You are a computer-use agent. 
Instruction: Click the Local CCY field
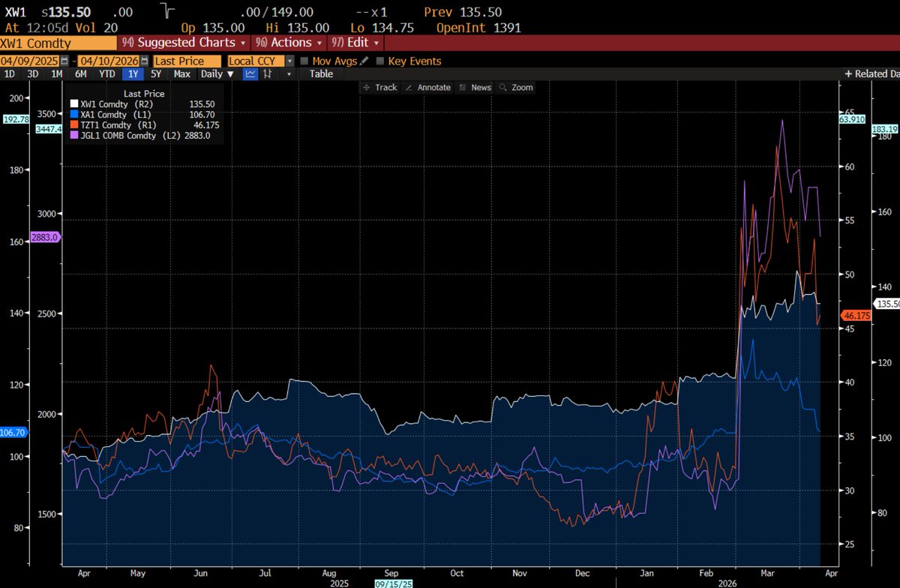point(256,61)
